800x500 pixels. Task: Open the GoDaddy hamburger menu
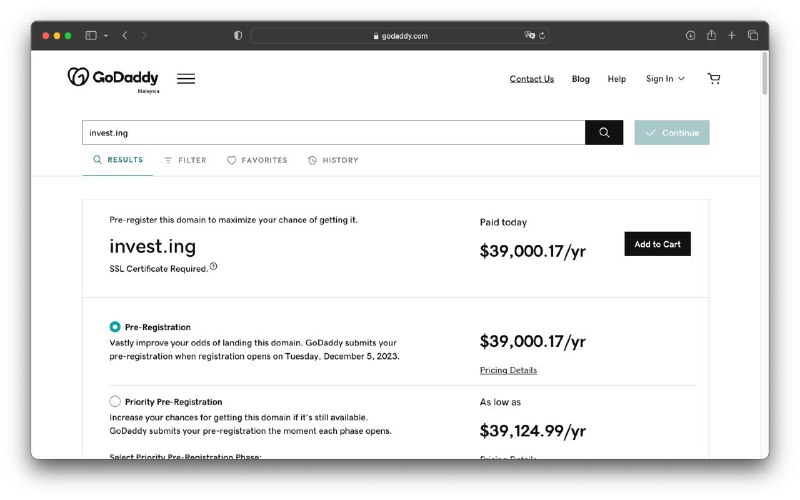click(186, 79)
